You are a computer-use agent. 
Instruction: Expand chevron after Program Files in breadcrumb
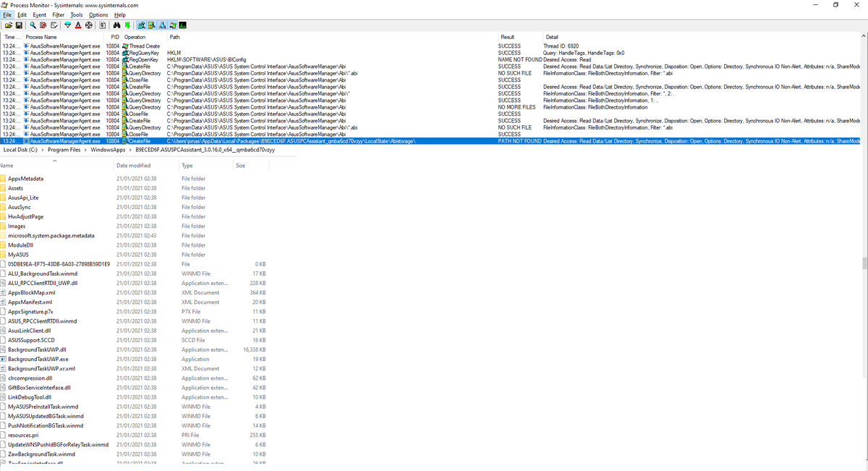(x=86, y=150)
